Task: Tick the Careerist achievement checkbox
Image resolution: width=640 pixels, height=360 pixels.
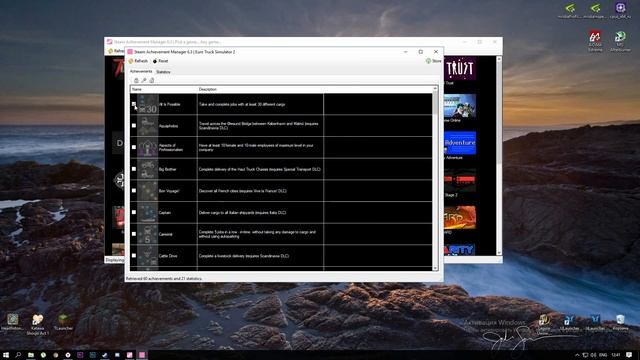Action: [x=134, y=234]
